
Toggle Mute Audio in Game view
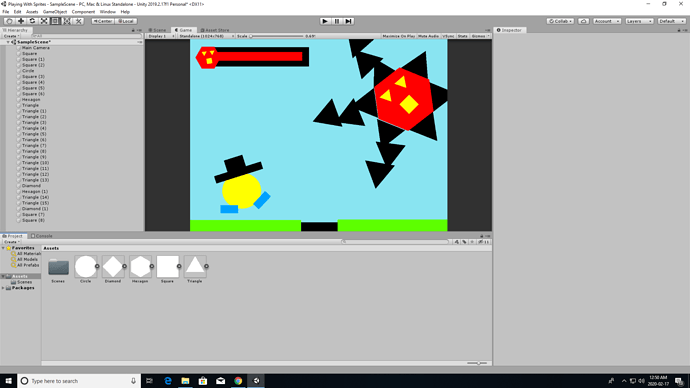428,36
